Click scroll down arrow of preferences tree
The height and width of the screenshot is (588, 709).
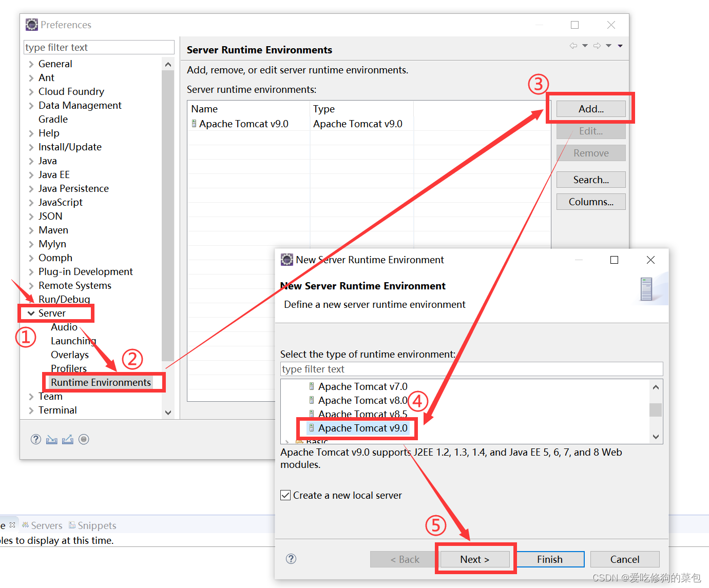point(168,413)
